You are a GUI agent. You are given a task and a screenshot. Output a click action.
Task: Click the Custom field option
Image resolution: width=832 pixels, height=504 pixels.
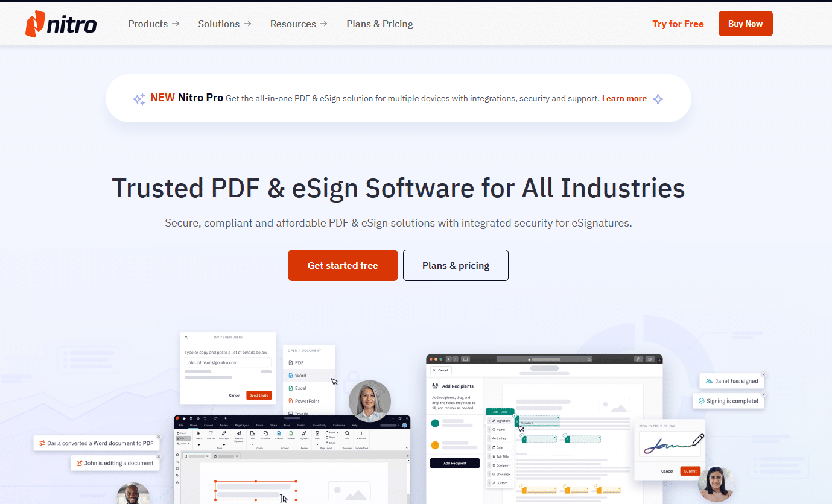501,483
